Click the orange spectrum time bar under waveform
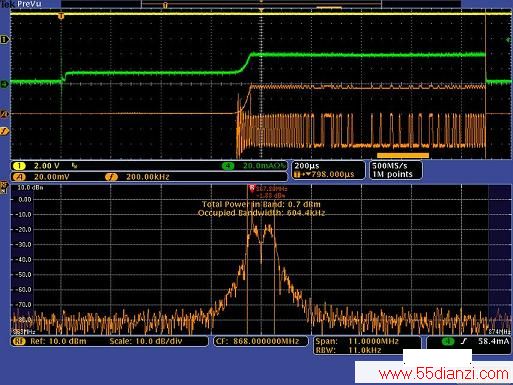Viewport: 513px width, 385px height. point(403,155)
